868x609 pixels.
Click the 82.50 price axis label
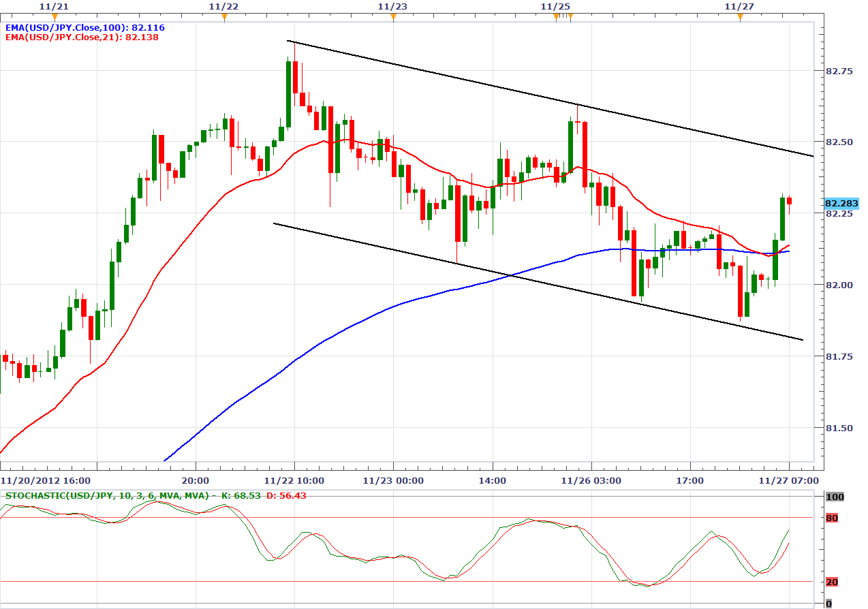839,142
